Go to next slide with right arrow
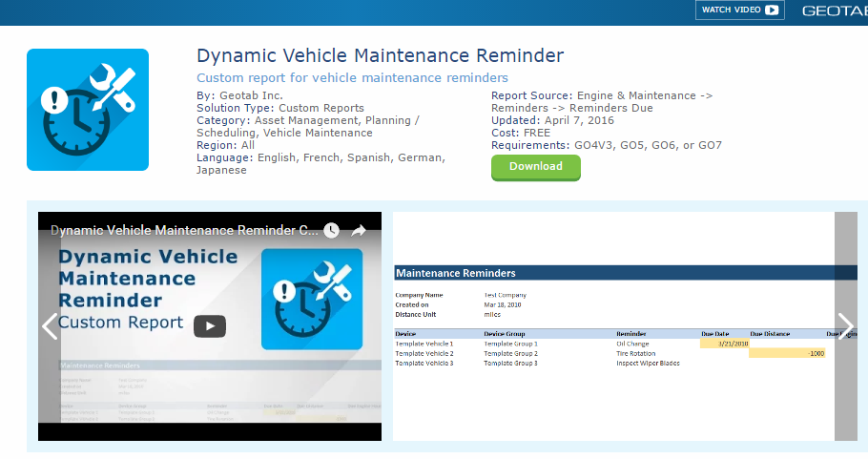This screenshot has height=459, width=868. (x=845, y=326)
